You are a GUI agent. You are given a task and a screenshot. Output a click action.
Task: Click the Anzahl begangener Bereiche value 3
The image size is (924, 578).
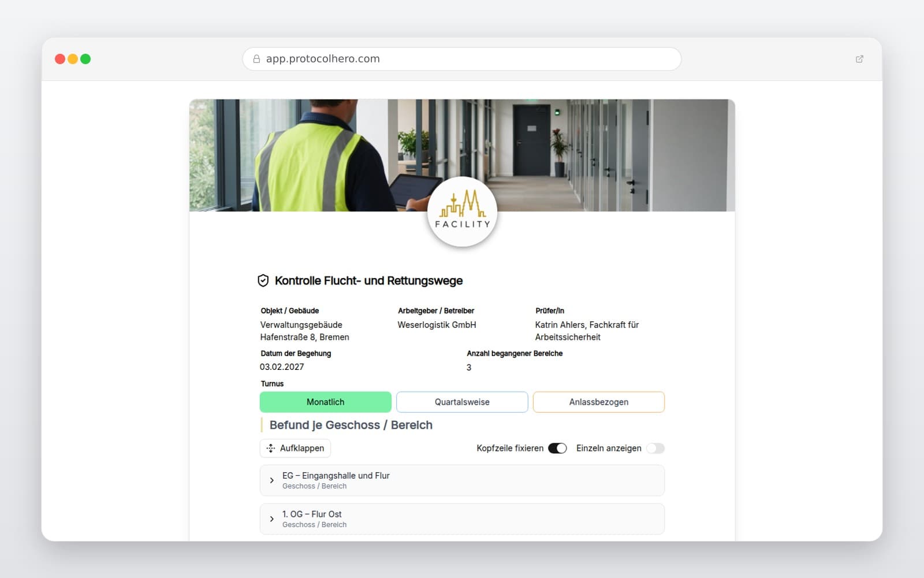469,368
